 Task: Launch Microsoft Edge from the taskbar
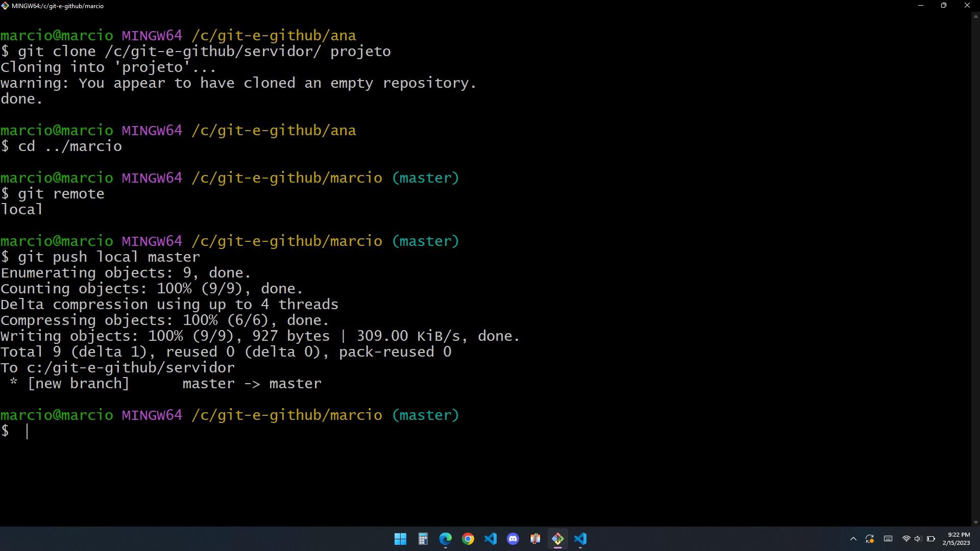pos(446,539)
